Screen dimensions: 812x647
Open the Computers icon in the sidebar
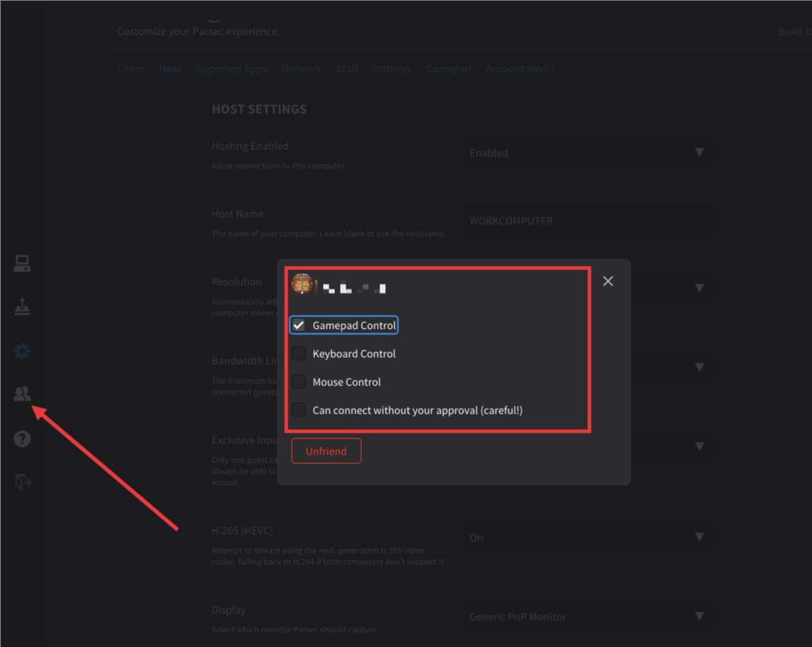tap(22, 264)
